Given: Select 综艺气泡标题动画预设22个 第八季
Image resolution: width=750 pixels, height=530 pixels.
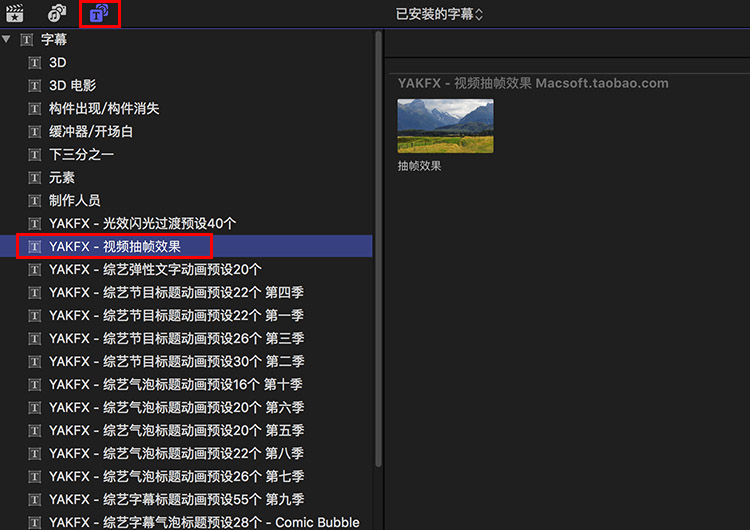Looking at the screenshot, I should (x=186, y=453).
